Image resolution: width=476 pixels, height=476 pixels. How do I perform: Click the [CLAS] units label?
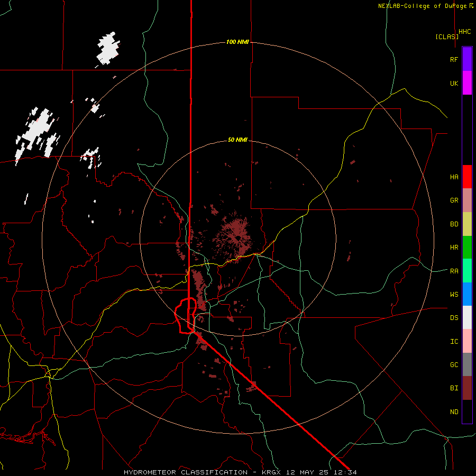447,36
